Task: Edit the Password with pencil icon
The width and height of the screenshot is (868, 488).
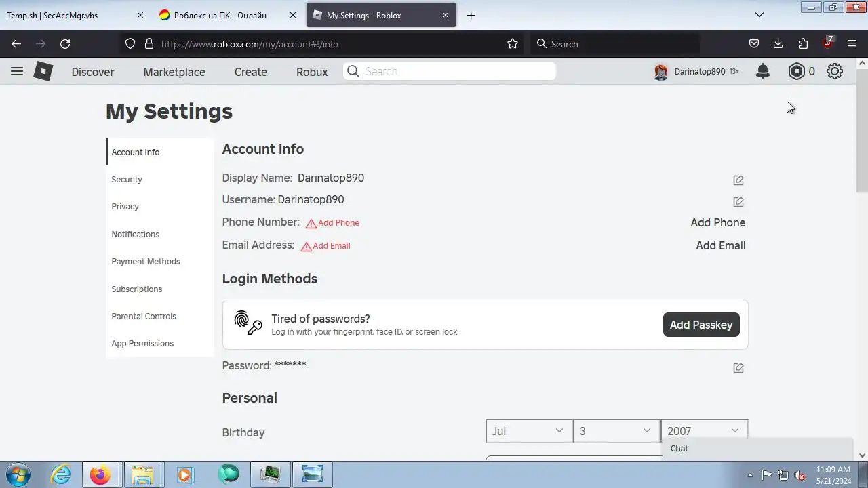Action: pyautogui.click(x=738, y=368)
